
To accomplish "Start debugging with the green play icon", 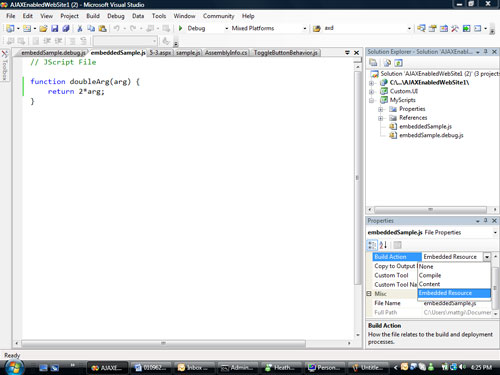I will click(x=180, y=28).
